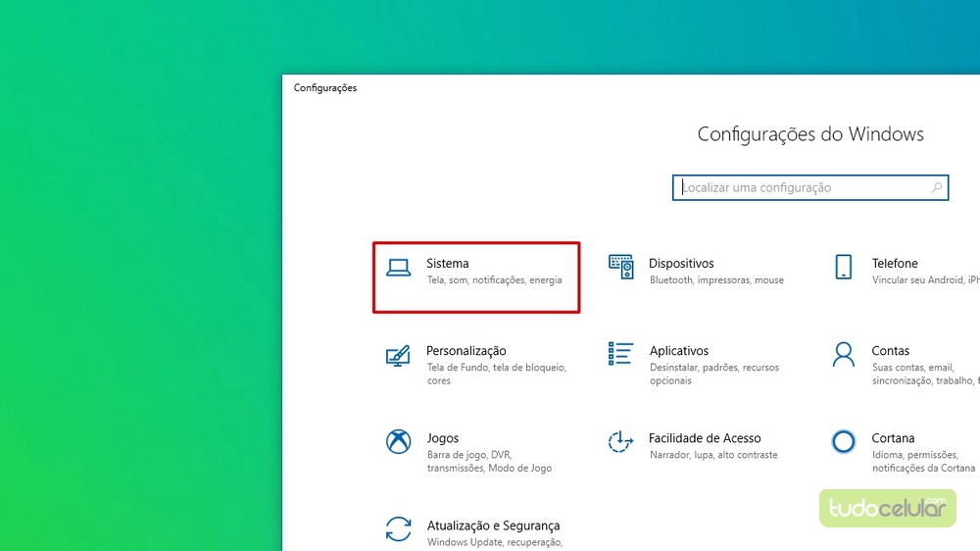The width and height of the screenshot is (980, 551).
Task: Open the Telefone category title
Action: [895, 264]
